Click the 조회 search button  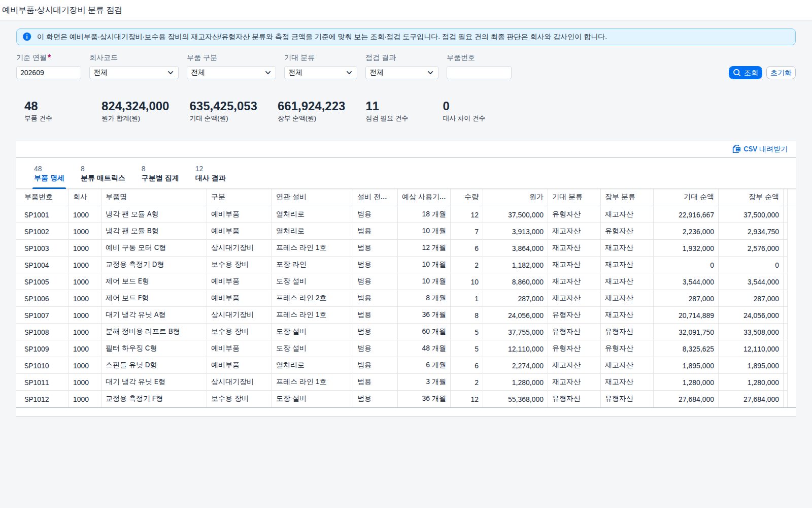click(745, 73)
